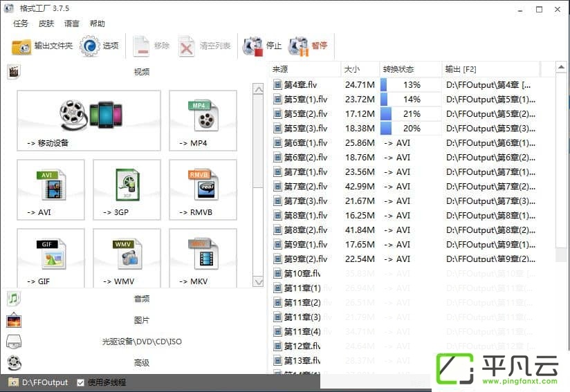Expand the 音频 audio section
This screenshot has width=570, height=392.
tap(141, 299)
